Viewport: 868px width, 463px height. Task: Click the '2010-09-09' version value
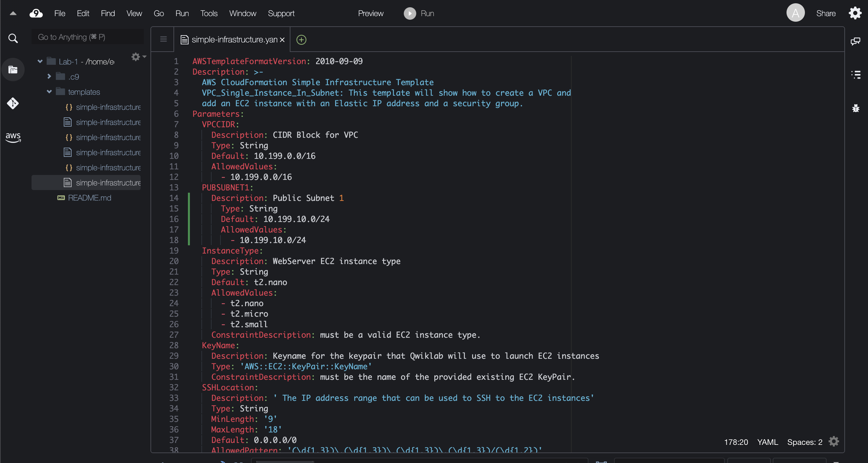(x=339, y=61)
